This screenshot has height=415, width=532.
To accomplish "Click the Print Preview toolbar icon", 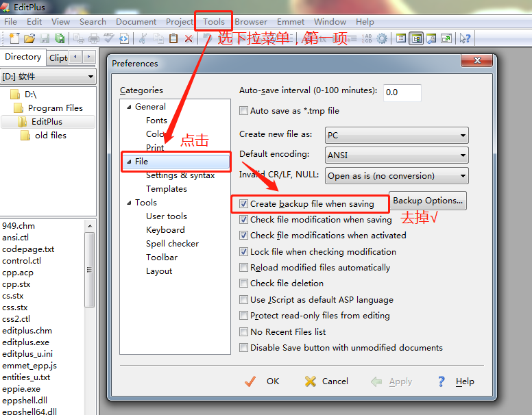I will pyautogui.click(x=79, y=38).
